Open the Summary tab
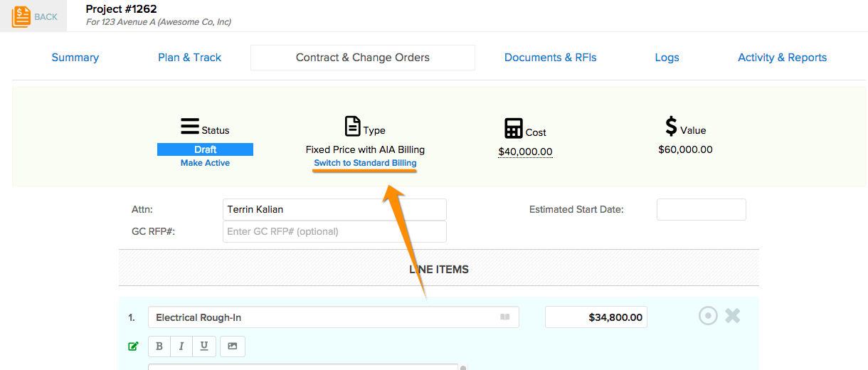 (x=75, y=58)
